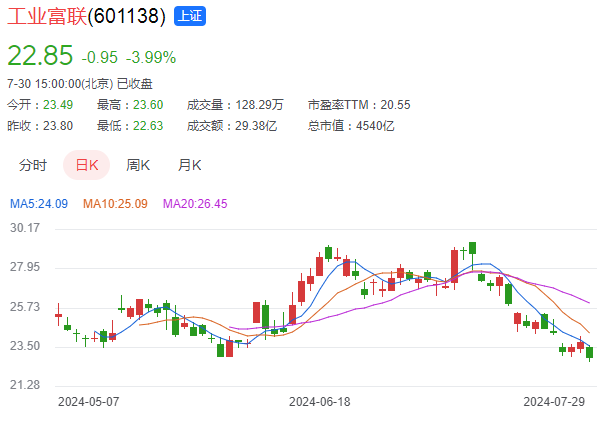The width and height of the screenshot is (612, 427).
Task: Click the 最高 value 23.60
Action: point(148,105)
